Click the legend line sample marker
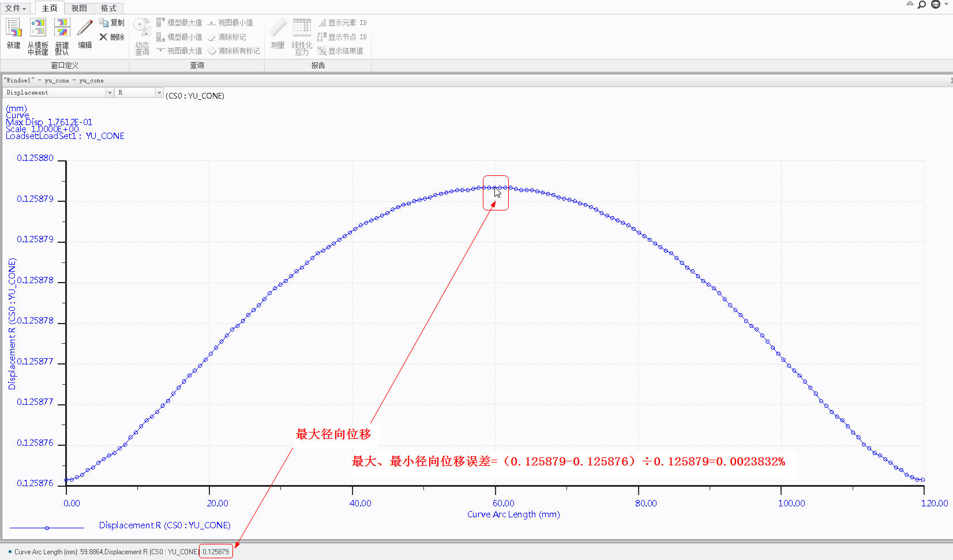Screen dimensions: 953x560 (47, 528)
